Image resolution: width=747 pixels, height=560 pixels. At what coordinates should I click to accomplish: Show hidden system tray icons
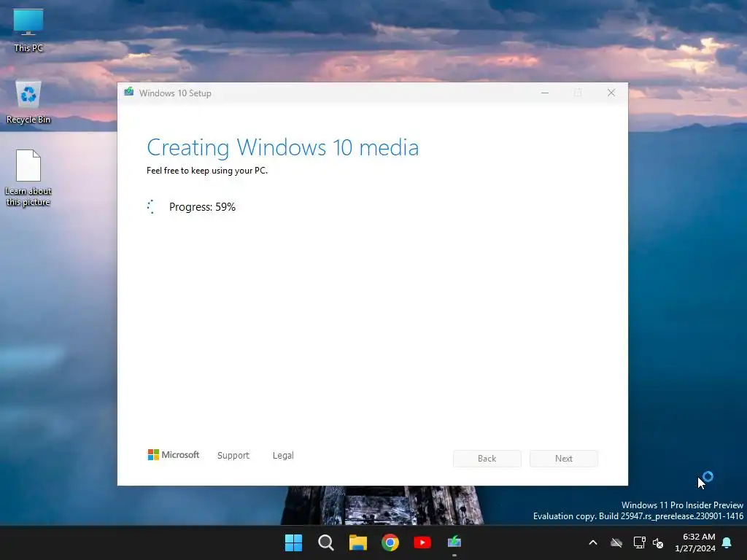593,542
